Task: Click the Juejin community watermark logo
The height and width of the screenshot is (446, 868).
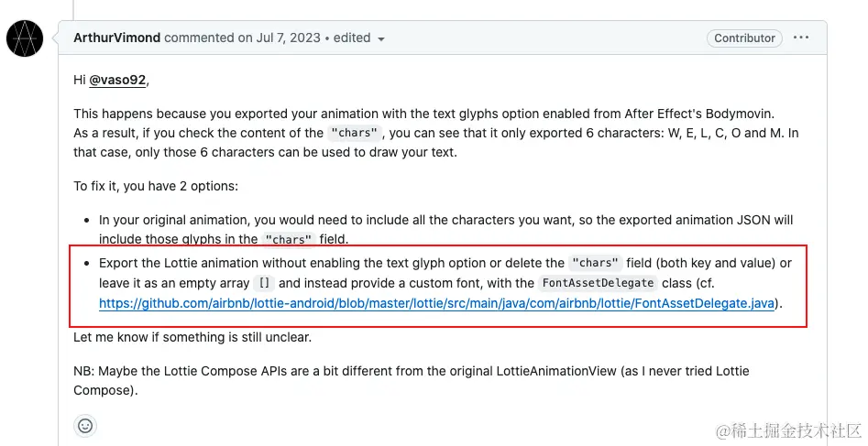Action: (x=788, y=430)
